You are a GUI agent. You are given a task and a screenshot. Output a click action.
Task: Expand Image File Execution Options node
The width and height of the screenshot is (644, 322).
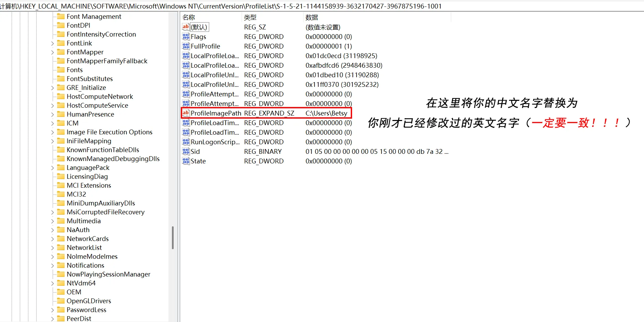click(52, 132)
